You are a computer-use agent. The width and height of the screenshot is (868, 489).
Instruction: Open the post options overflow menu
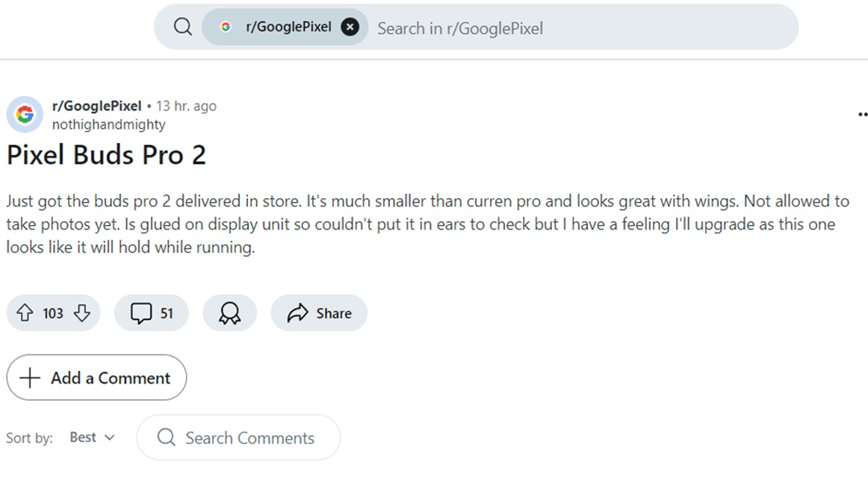coord(862,114)
